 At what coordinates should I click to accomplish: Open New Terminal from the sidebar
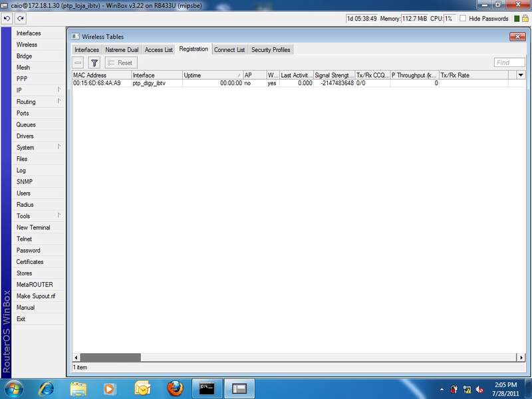tap(33, 227)
